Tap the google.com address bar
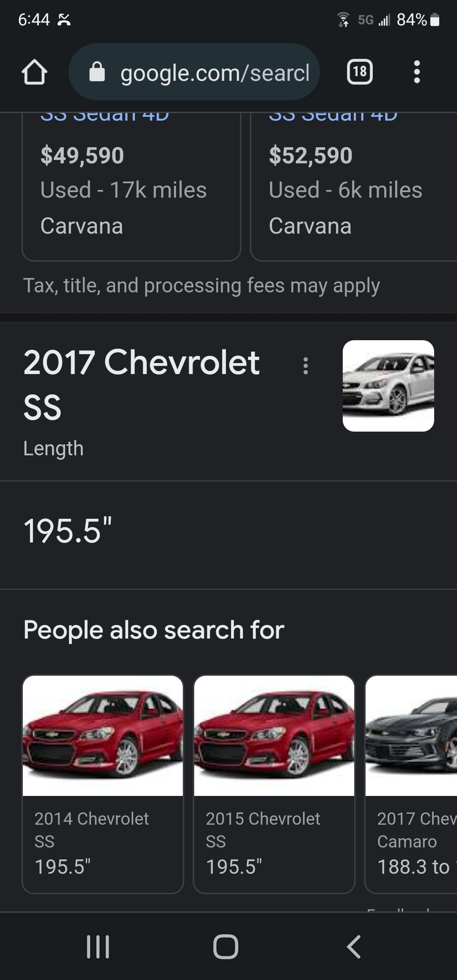This screenshot has width=457, height=980. click(x=215, y=73)
